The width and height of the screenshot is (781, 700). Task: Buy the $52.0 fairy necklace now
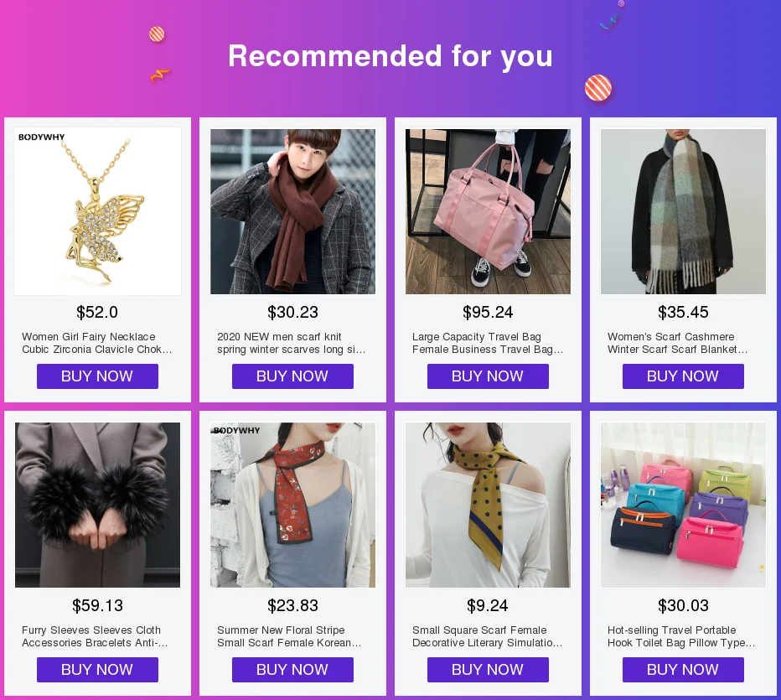tap(97, 376)
